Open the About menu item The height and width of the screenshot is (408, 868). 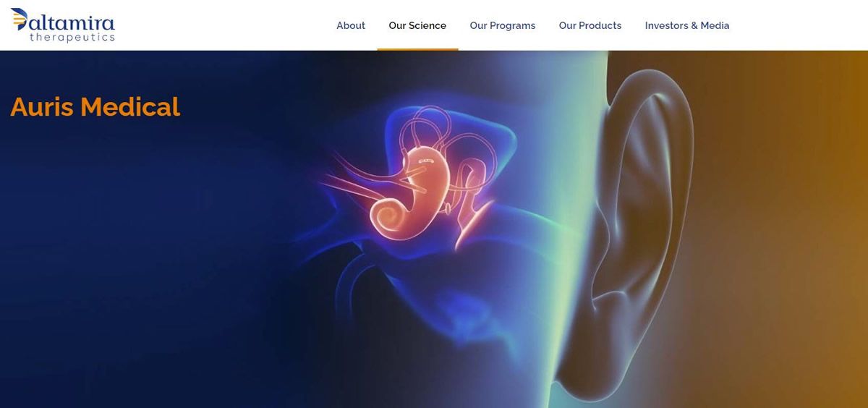coord(351,25)
